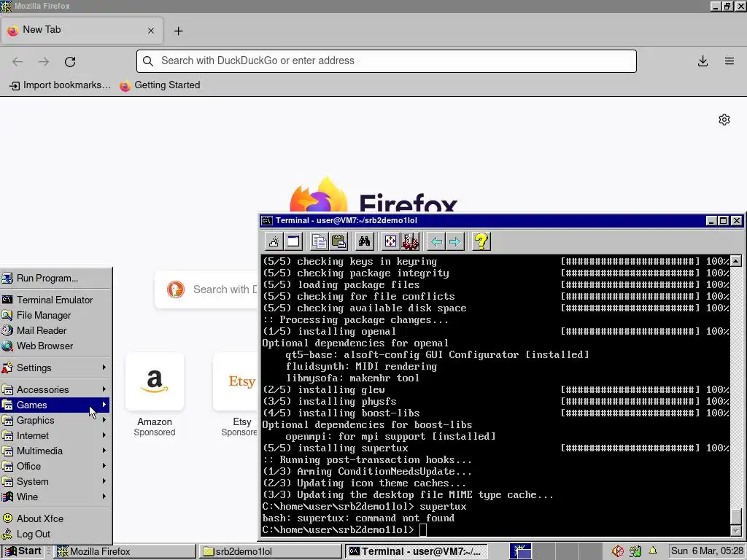The image size is (747, 560).
Task: Close the New Tab tab
Action: coord(150,31)
